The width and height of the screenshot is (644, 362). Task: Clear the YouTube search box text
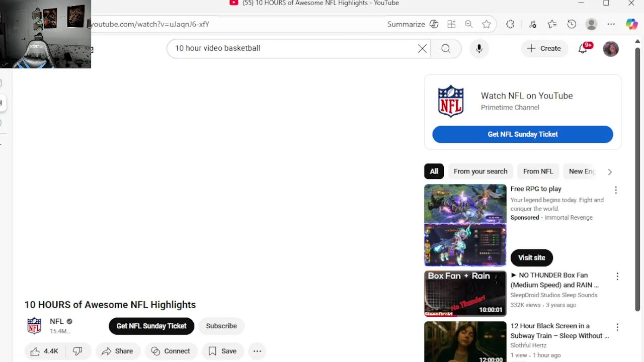(x=422, y=48)
